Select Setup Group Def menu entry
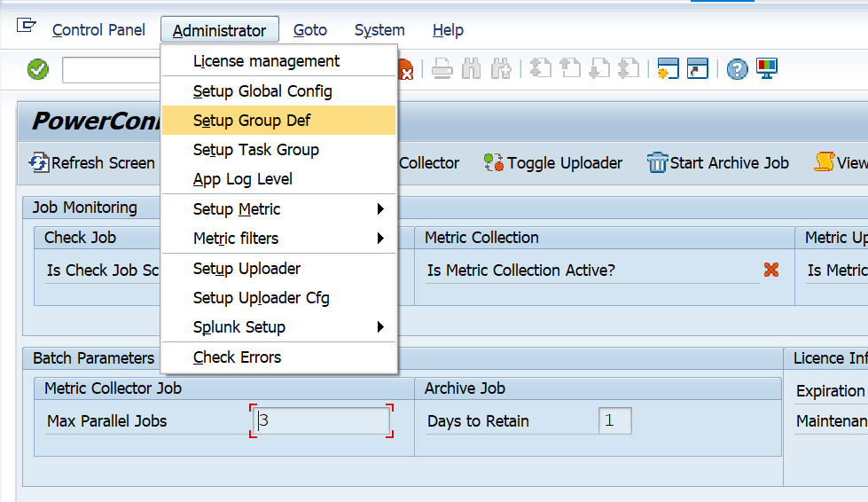This screenshot has width=868, height=502. [252, 121]
